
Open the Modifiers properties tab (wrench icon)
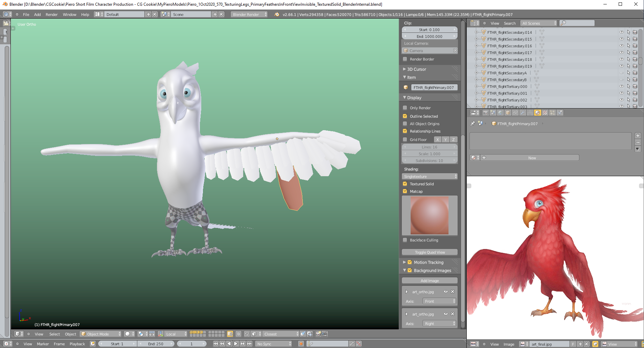point(522,113)
